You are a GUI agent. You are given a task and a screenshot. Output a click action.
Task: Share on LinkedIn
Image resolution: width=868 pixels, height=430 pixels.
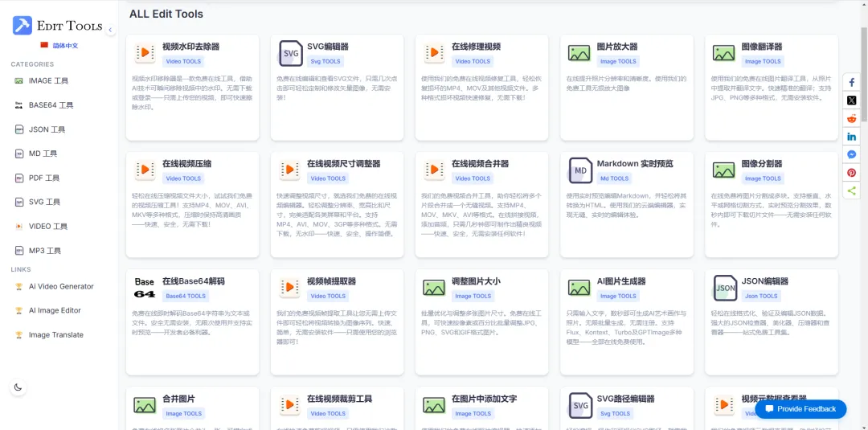tap(851, 137)
